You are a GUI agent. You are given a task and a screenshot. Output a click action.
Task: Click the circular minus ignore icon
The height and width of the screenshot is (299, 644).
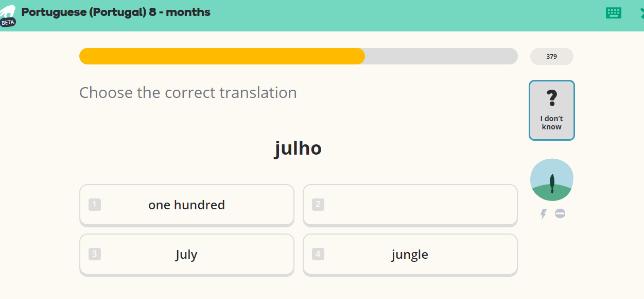tap(560, 213)
